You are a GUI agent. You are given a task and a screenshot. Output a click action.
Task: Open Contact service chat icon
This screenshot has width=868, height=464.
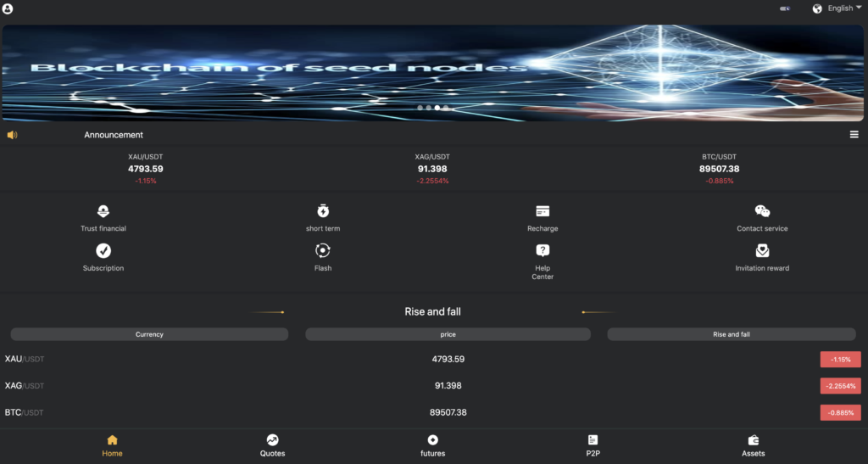tap(762, 211)
